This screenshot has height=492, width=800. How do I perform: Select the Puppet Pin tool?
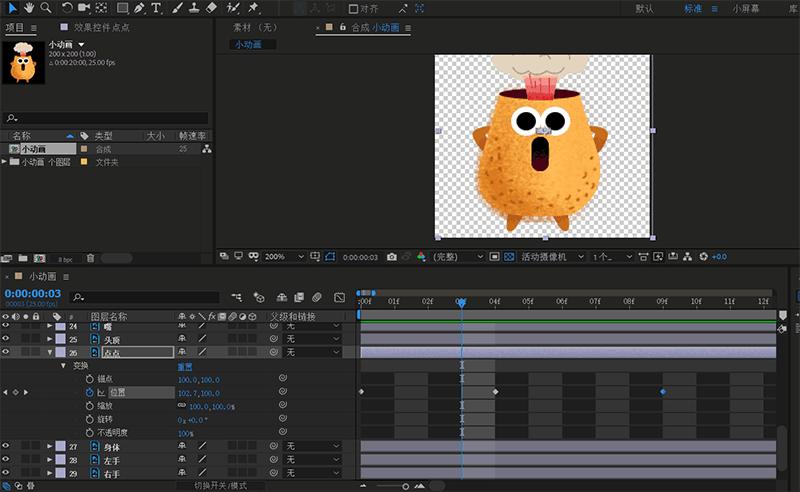[254, 8]
